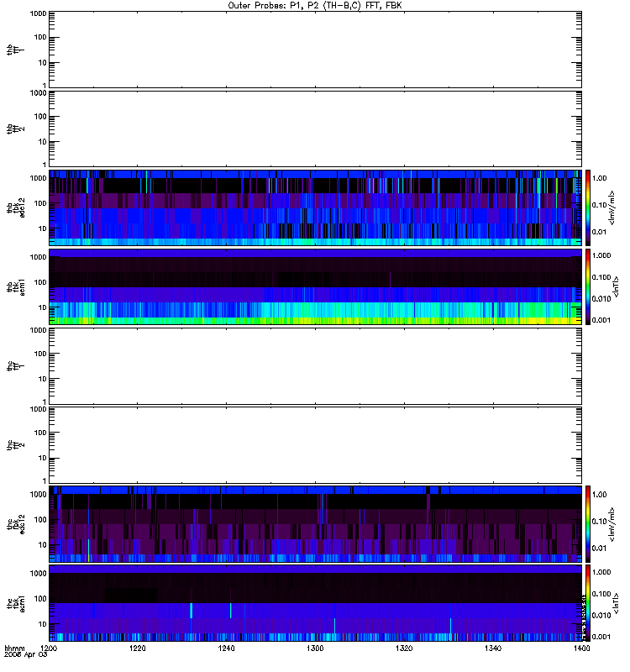Click the 'thb fbk edc12' y-axis label
This screenshot has height=672, width=630.
coord(16,207)
